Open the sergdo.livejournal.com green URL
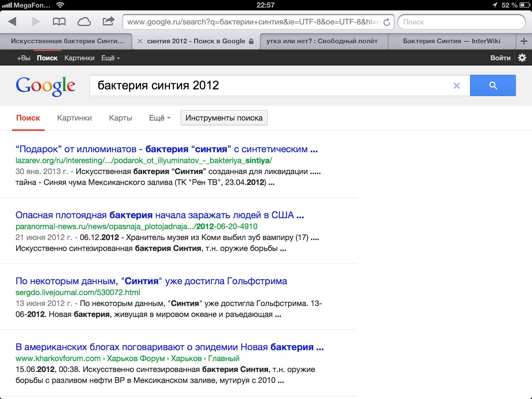 (x=78, y=292)
